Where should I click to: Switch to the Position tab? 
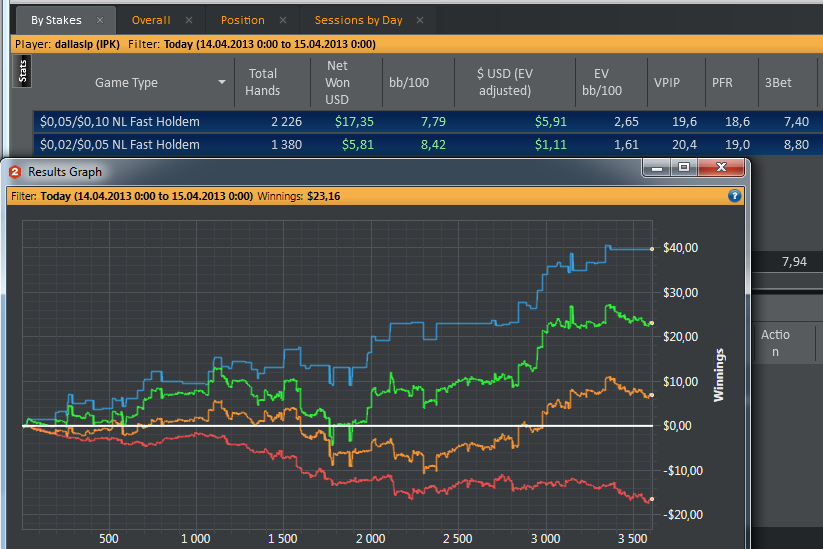[242, 20]
